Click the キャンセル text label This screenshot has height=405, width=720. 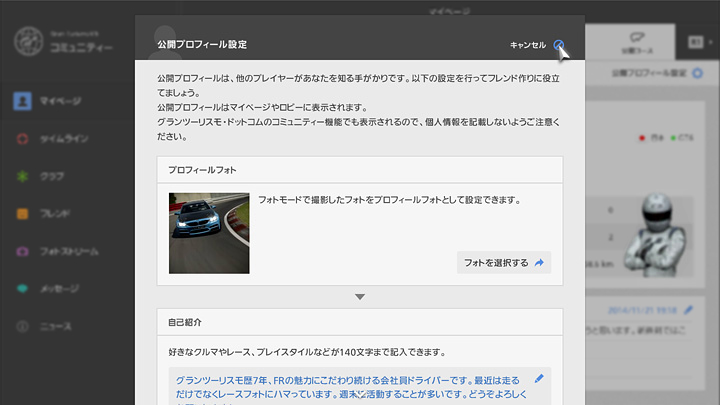pyautogui.click(x=527, y=46)
